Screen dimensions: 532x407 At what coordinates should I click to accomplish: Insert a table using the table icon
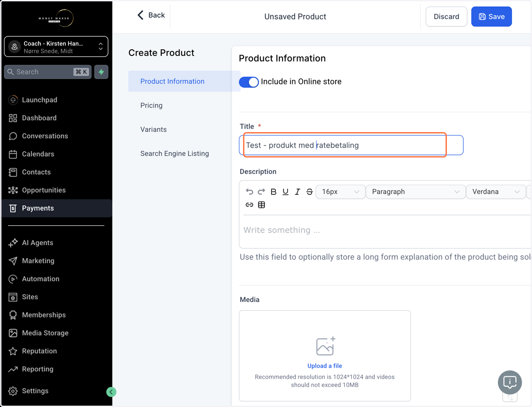pyautogui.click(x=262, y=205)
